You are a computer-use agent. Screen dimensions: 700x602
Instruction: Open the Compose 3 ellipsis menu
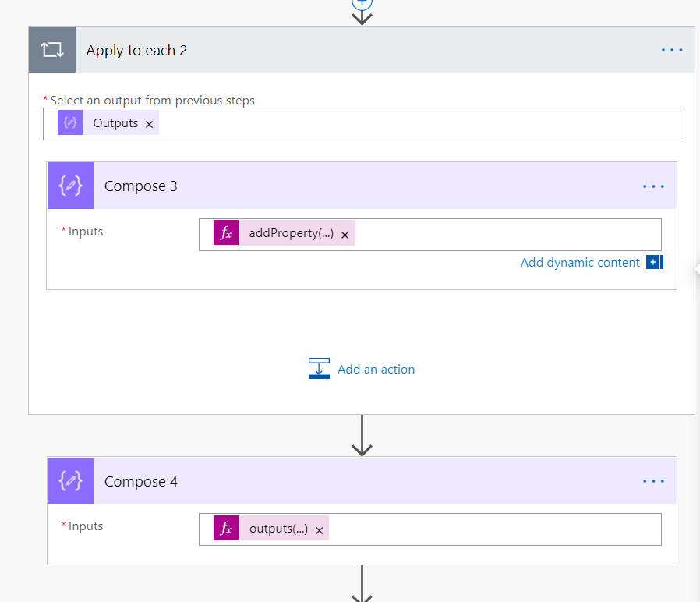(653, 186)
